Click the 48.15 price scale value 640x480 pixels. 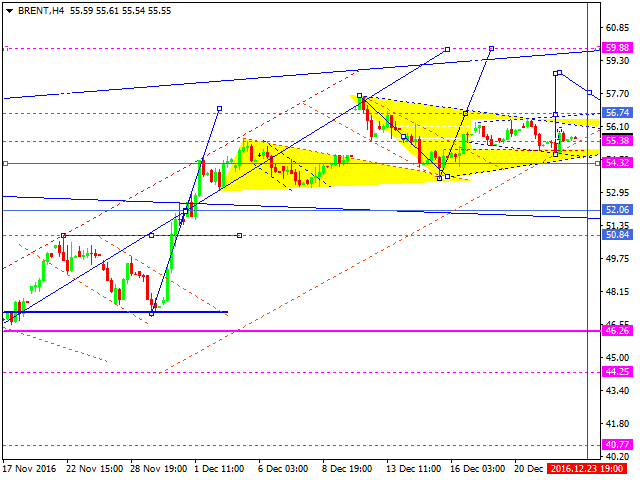point(618,292)
